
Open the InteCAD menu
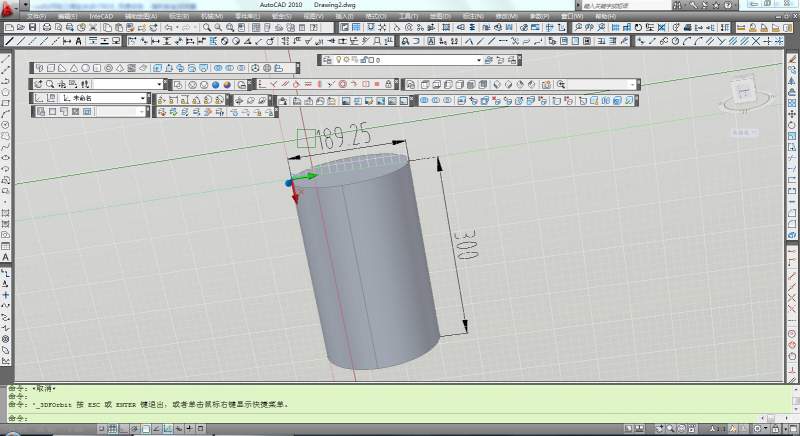pyautogui.click(x=101, y=17)
